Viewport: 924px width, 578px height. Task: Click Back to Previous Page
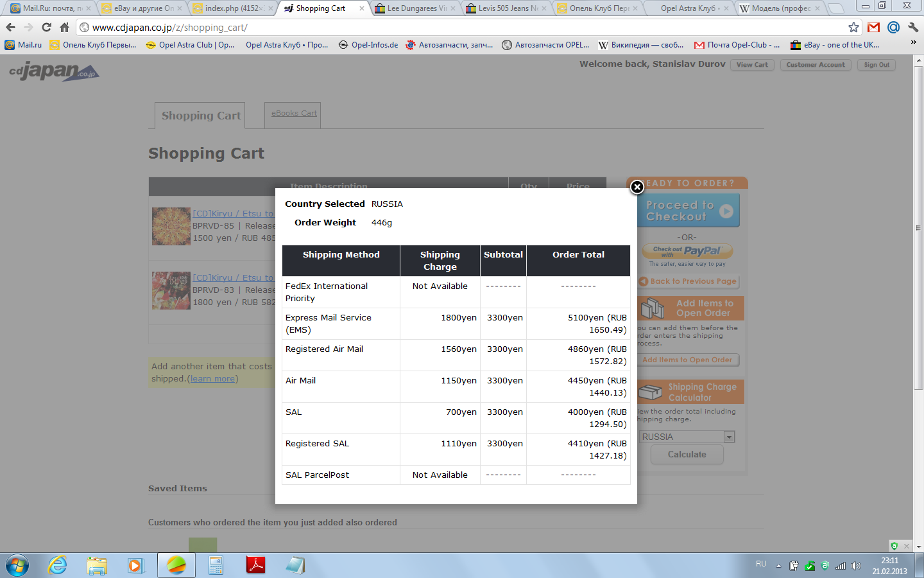[688, 281]
